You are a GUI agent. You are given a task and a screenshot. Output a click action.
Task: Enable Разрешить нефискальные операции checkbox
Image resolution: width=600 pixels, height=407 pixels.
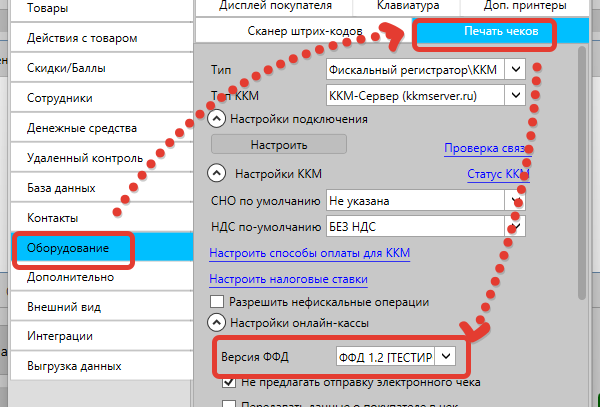click(x=217, y=302)
